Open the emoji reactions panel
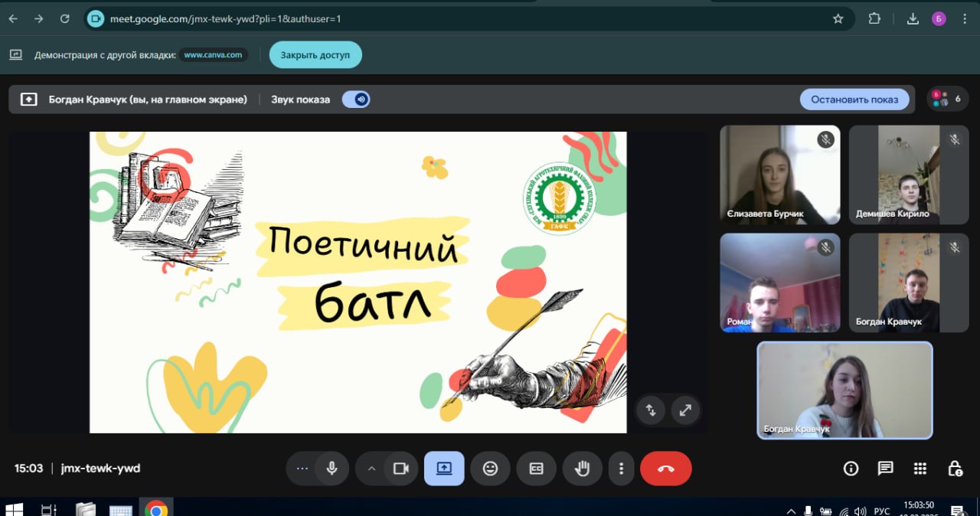 490,469
